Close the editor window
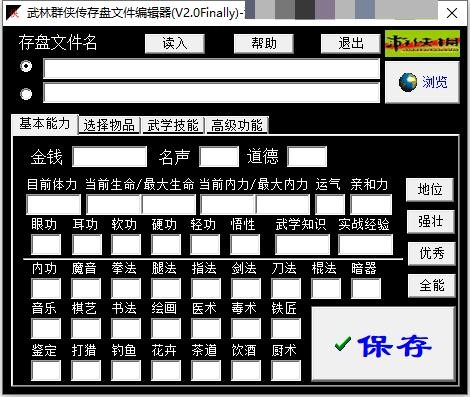Image resolution: width=470 pixels, height=397 pixels. pos(452,13)
